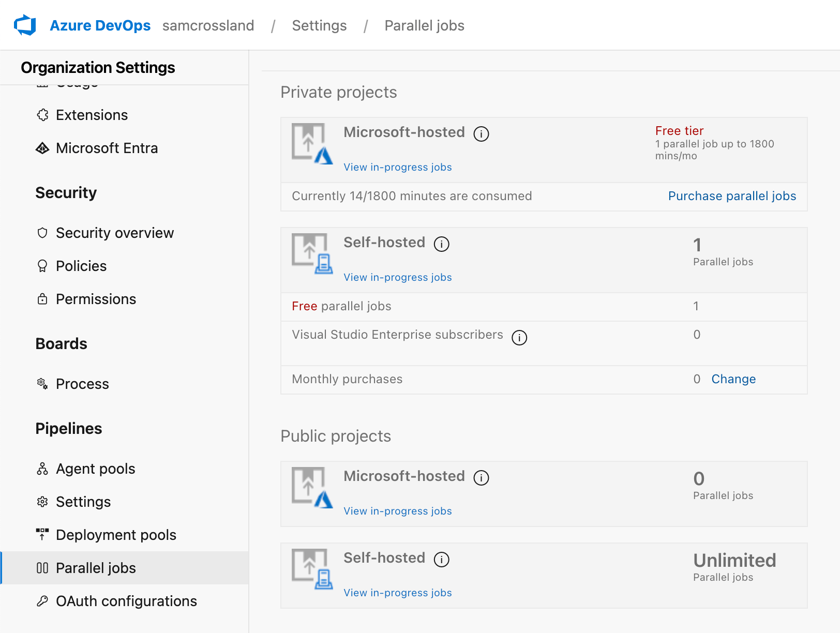Click public Microsoft-hosted agent icon
Viewport: 840px width, 633px height.
tap(312, 487)
